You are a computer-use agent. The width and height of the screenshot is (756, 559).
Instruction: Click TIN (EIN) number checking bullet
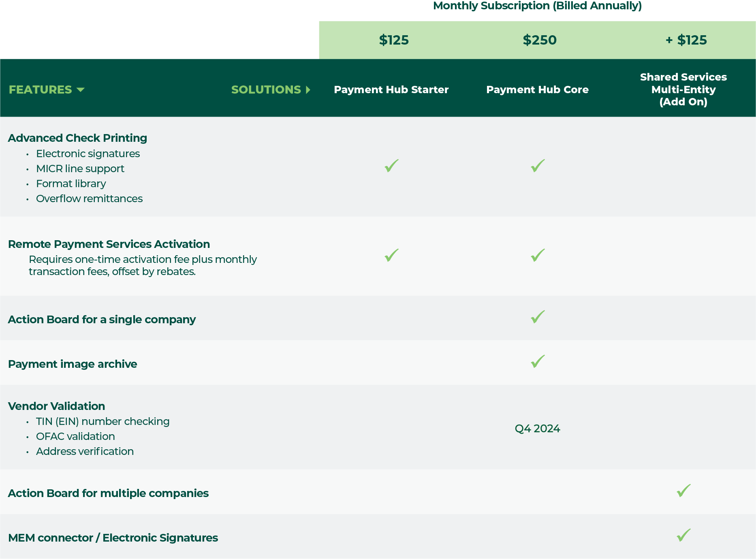(103, 421)
